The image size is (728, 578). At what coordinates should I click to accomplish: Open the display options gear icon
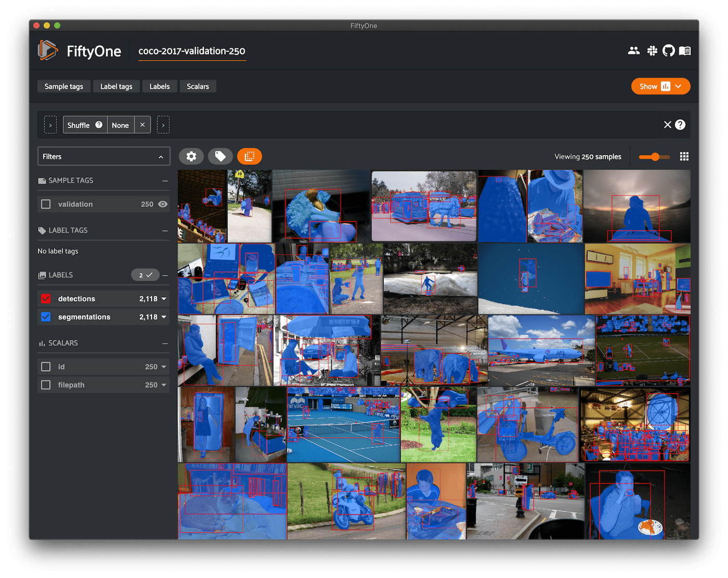pos(191,156)
